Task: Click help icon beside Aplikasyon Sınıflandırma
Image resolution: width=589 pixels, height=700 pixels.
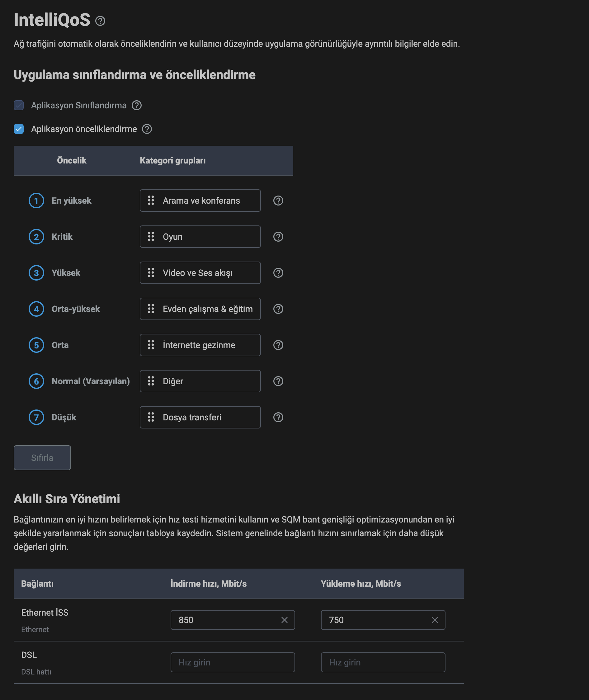Action: [137, 105]
